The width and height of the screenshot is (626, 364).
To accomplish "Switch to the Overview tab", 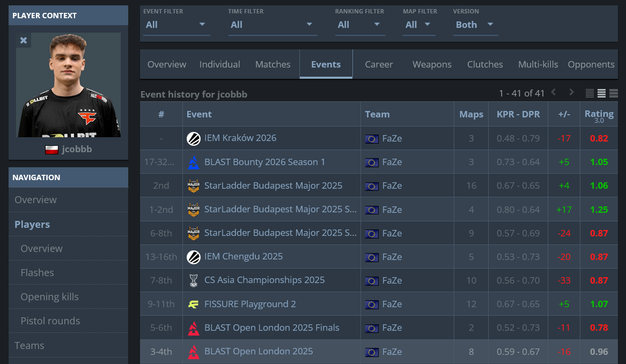I will (x=166, y=64).
